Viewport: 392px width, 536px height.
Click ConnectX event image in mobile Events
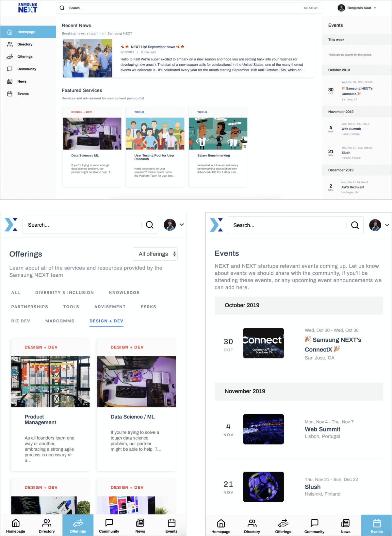(x=263, y=343)
